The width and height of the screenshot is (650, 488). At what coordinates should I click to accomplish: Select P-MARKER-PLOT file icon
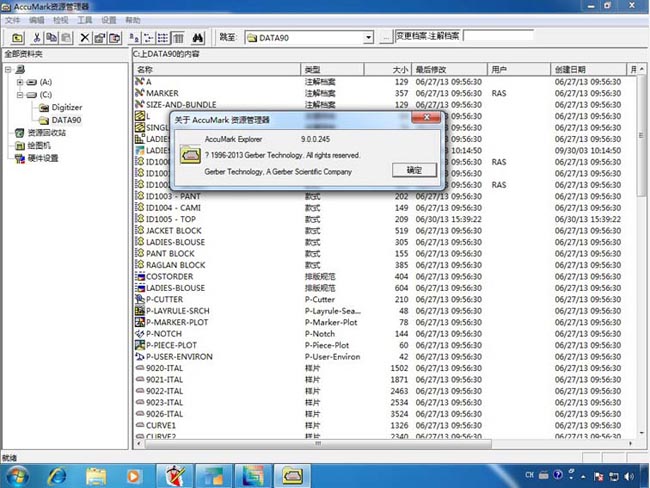140,322
